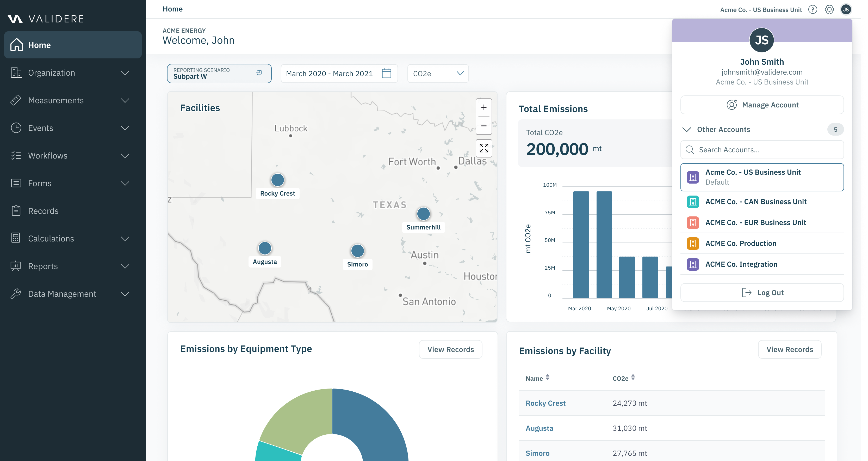Click the large JS avatar in the profile panel
This screenshot has height=461, width=868.
point(761,40)
